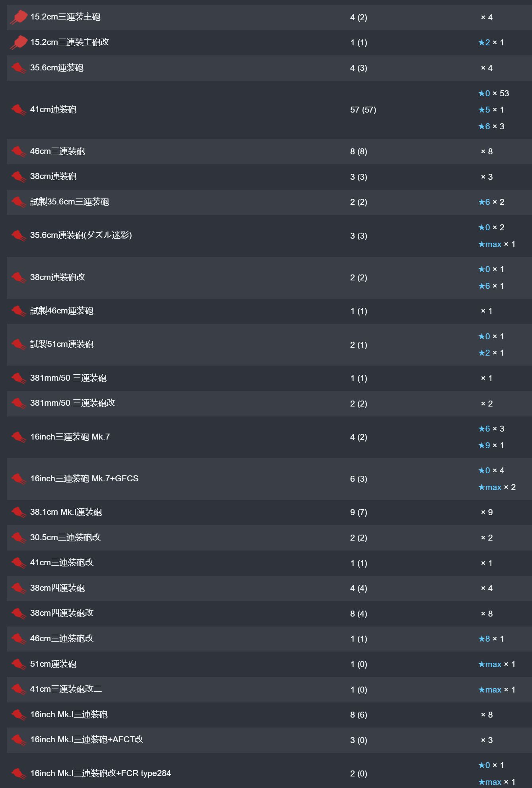Click the large gun icon beside 41cm連装砲
532x788 pixels.
point(19,109)
